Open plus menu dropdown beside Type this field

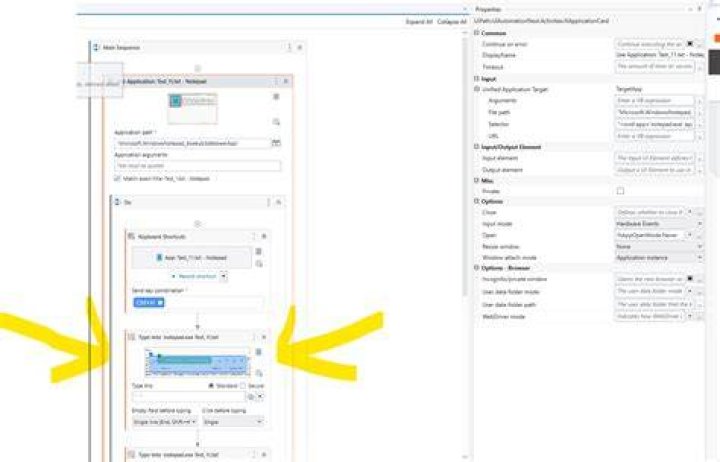(260, 396)
